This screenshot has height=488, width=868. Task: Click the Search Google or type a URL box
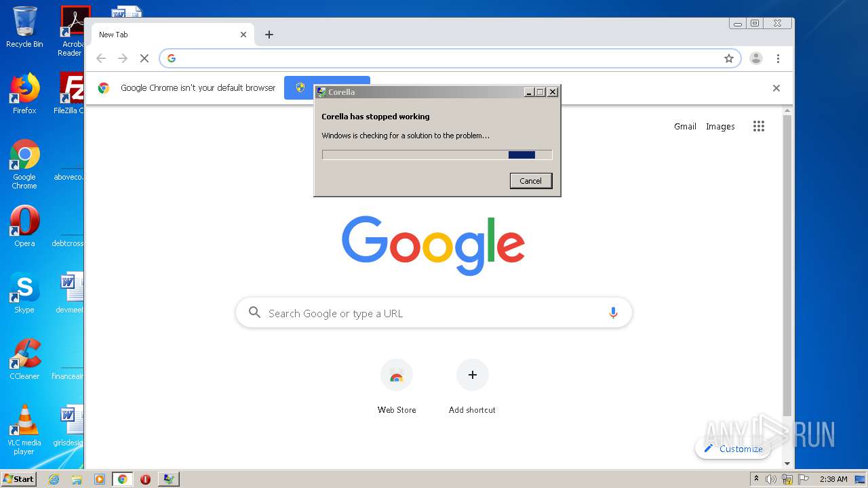pyautogui.click(x=434, y=313)
